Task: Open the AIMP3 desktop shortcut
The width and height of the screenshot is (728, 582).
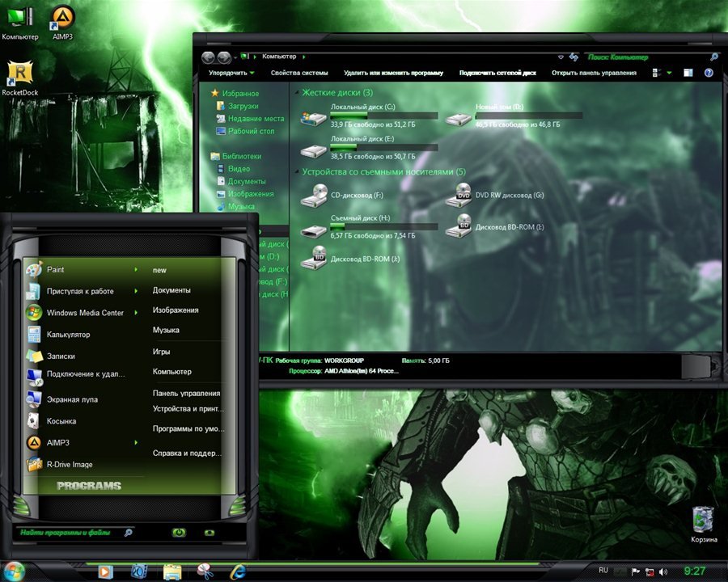Action: point(63,19)
